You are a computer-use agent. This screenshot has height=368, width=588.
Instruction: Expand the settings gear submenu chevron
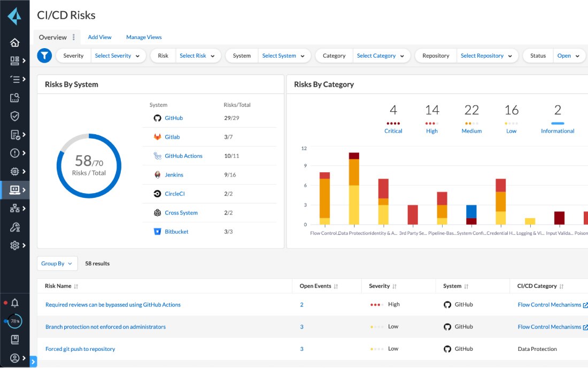(x=24, y=246)
